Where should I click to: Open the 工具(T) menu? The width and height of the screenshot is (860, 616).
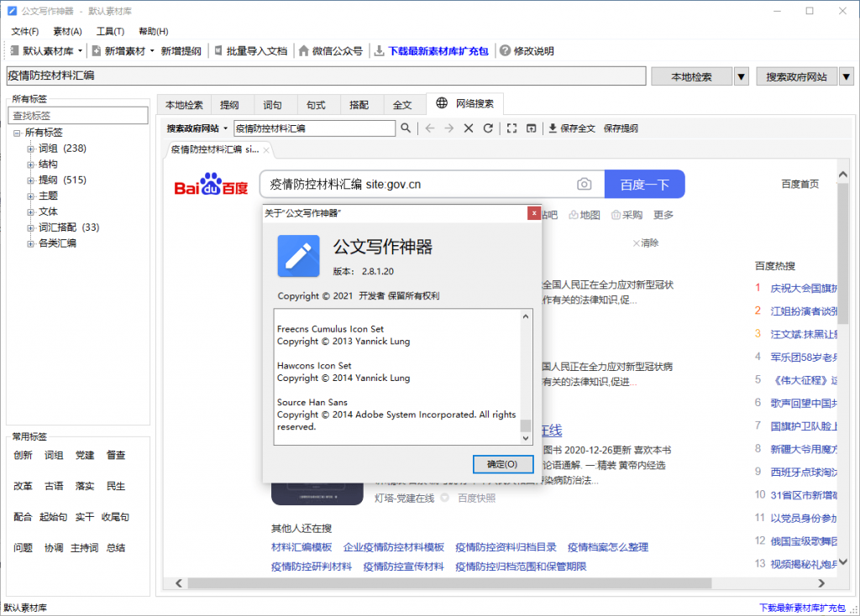(x=112, y=31)
